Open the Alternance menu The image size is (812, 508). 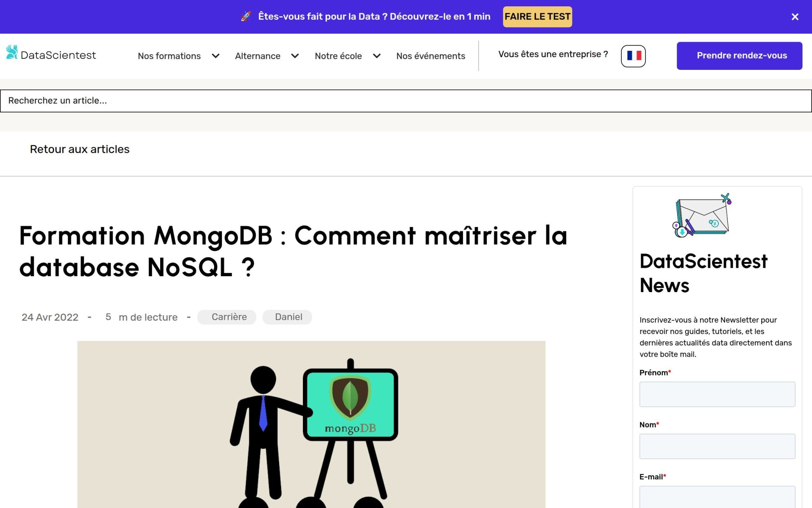coord(258,56)
